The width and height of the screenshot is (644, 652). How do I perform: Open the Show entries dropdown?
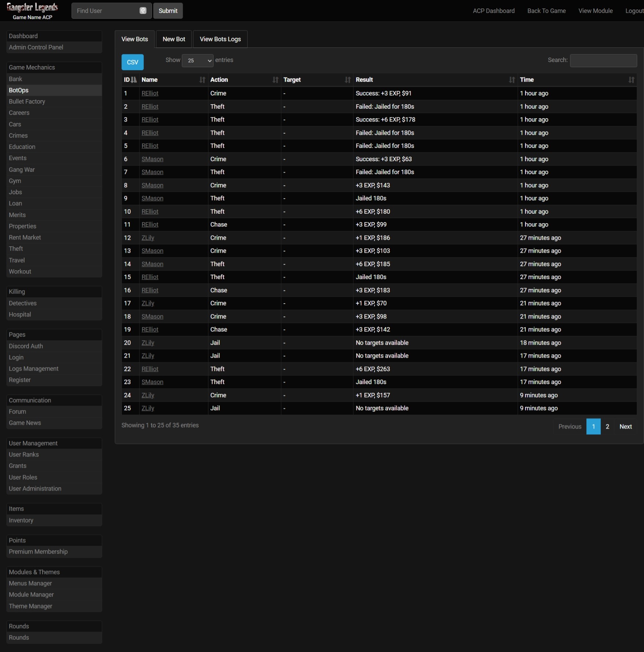(197, 61)
